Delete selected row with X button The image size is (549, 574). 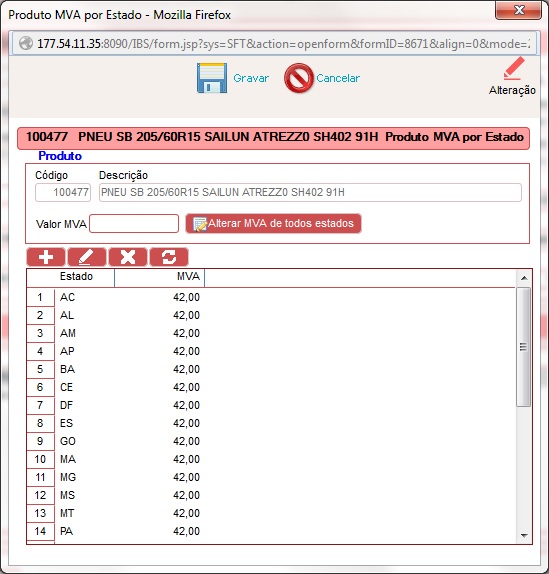(128, 257)
